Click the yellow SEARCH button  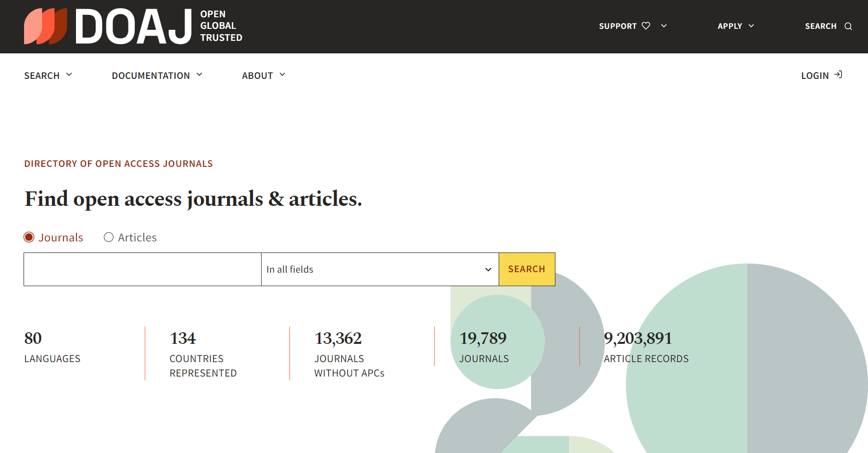click(x=527, y=269)
